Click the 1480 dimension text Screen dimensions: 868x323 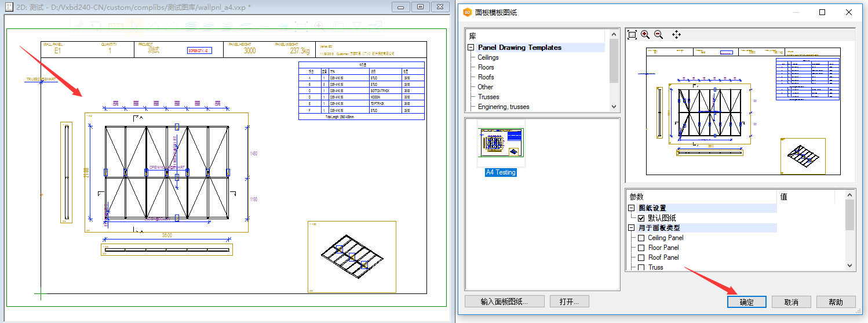click(x=253, y=154)
